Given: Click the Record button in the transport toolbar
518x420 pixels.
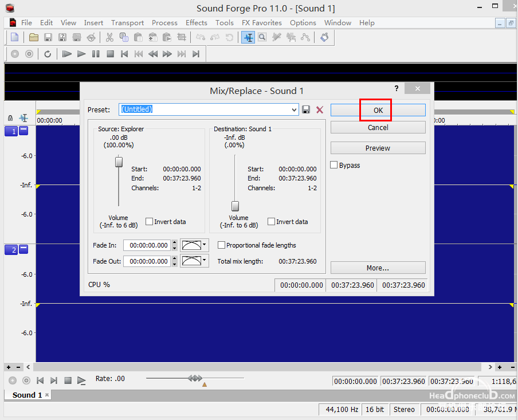Looking at the screenshot, I should pyautogui.click(x=15, y=54).
